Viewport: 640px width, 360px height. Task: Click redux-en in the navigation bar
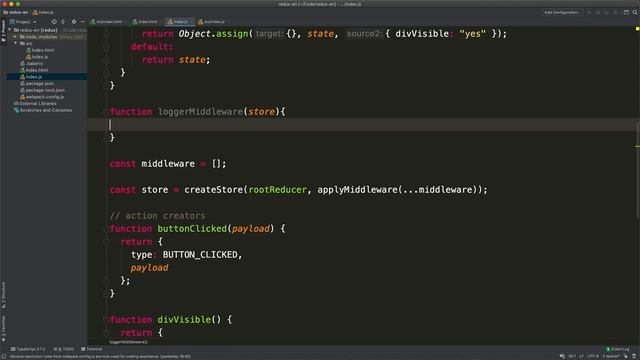pyautogui.click(x=16, y=12)
